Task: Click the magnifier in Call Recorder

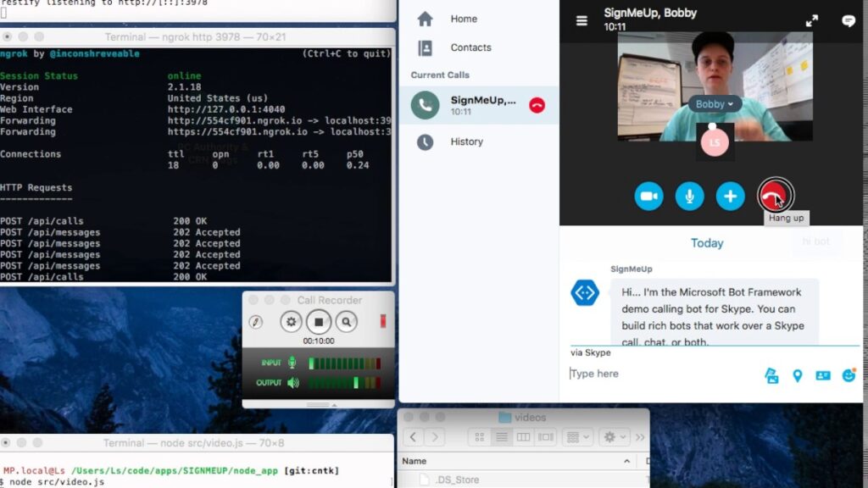Action: click(347, 321)
